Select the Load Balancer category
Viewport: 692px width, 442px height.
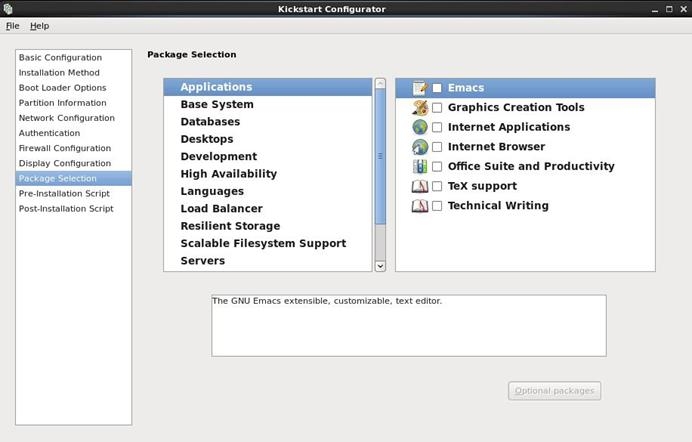point(268,209)
